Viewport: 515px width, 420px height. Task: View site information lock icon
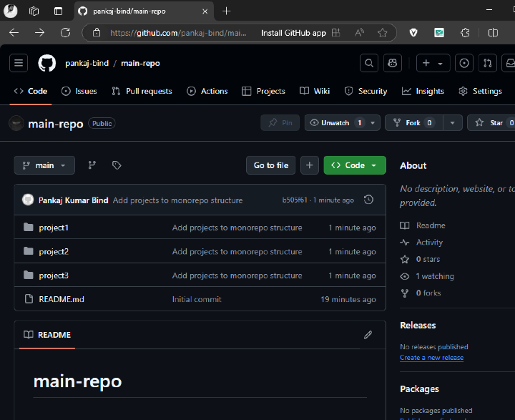[97, 32]
